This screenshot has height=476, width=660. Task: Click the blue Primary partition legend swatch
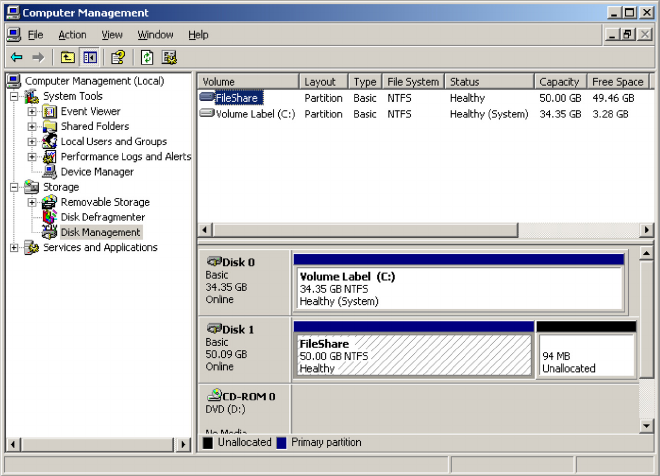(281, 443)
